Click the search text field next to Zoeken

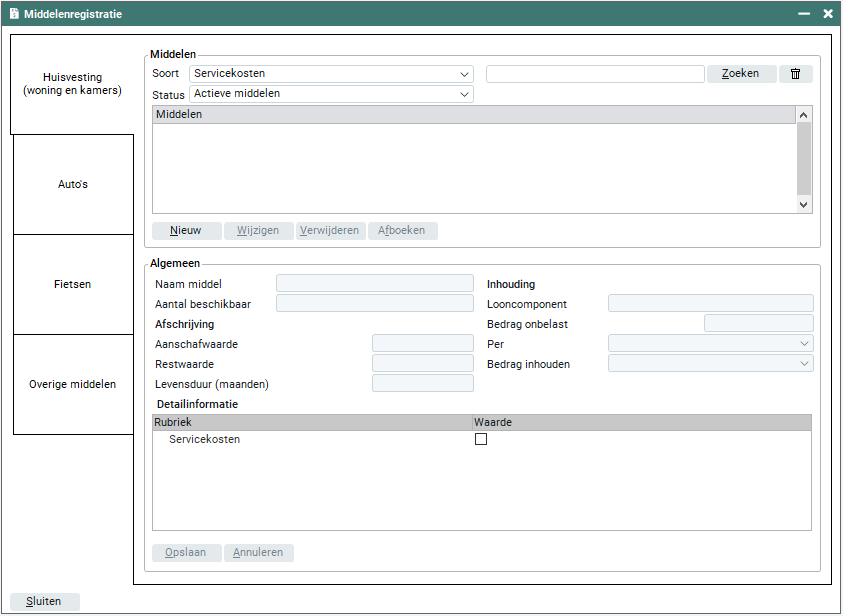click(x=595, y=74)
